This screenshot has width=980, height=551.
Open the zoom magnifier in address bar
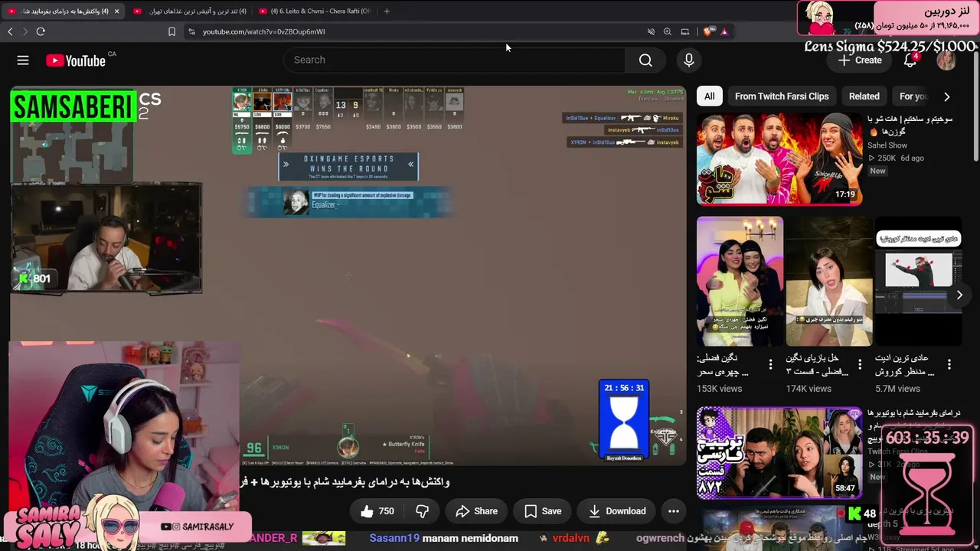pyautogui.click(x=668, y=31)
